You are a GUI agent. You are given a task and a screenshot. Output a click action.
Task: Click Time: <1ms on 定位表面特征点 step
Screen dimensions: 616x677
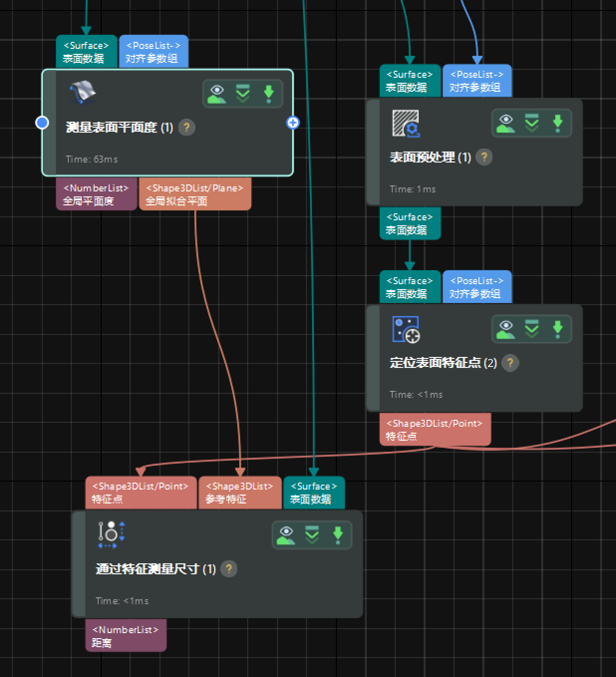[x=416, y=394]
